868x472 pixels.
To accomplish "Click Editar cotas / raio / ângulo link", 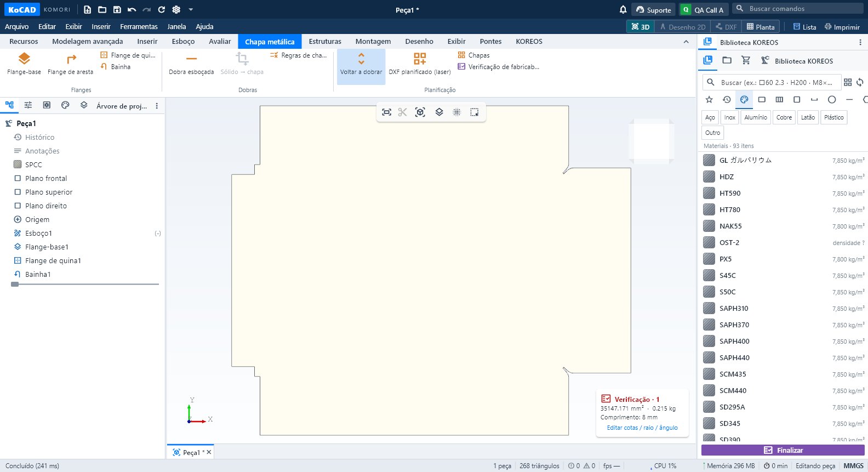I will [642, 428].
